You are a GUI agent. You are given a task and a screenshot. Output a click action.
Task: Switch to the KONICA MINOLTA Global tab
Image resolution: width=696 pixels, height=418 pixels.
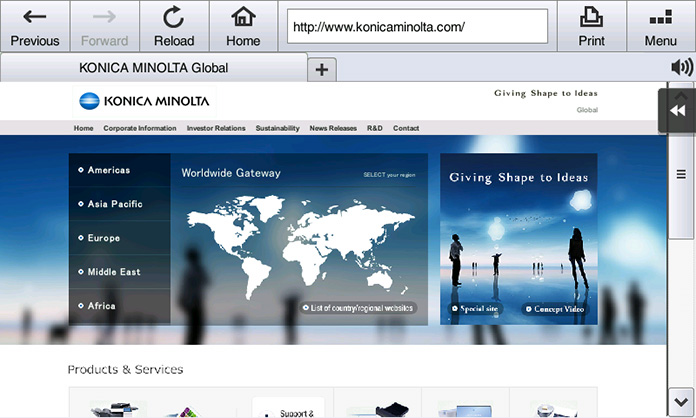153,68
